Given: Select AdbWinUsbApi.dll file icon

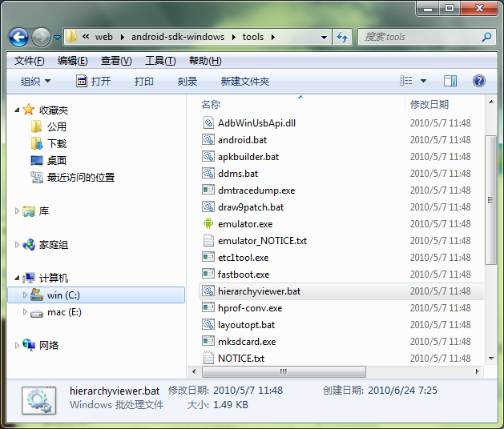Looking at the screenshot, I should coord(208,122).
